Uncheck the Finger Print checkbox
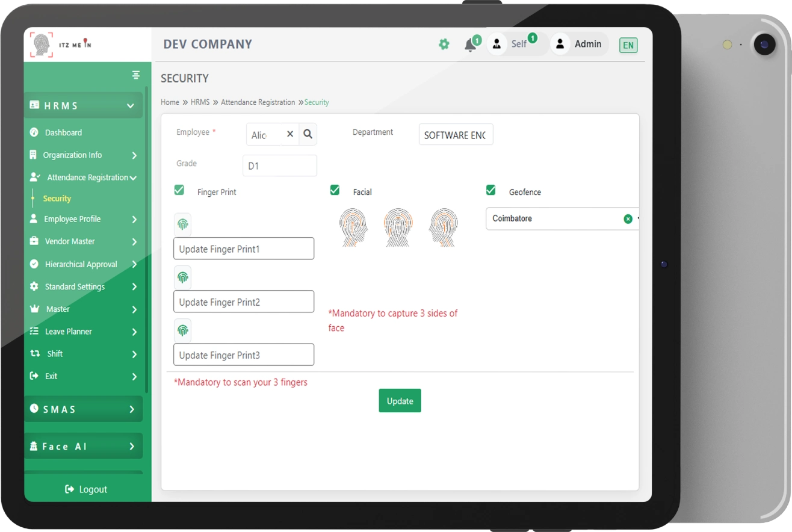This screenshot has width=792, height=532. tap(179, 190)
